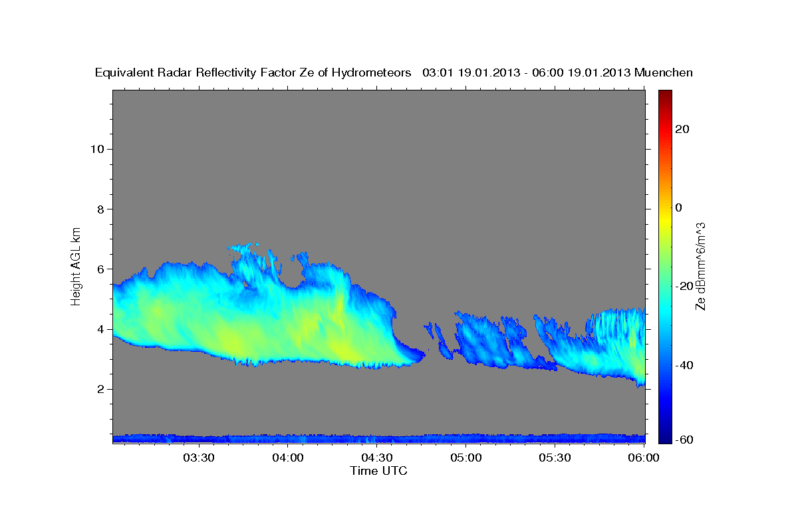Click the height tick label 8
Viewport: 798px width, 532px height.
tap(101, 209)
